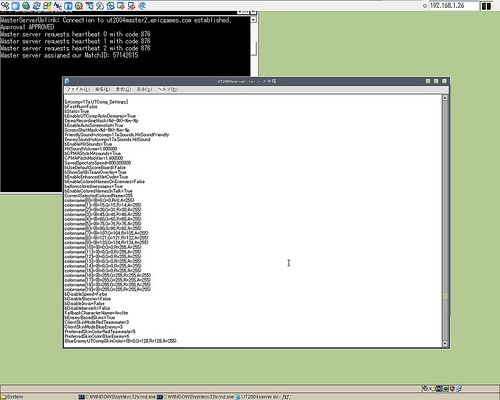Show the connection status window
The width and height of the screenshot is (500, 400).
coord(68,6)
